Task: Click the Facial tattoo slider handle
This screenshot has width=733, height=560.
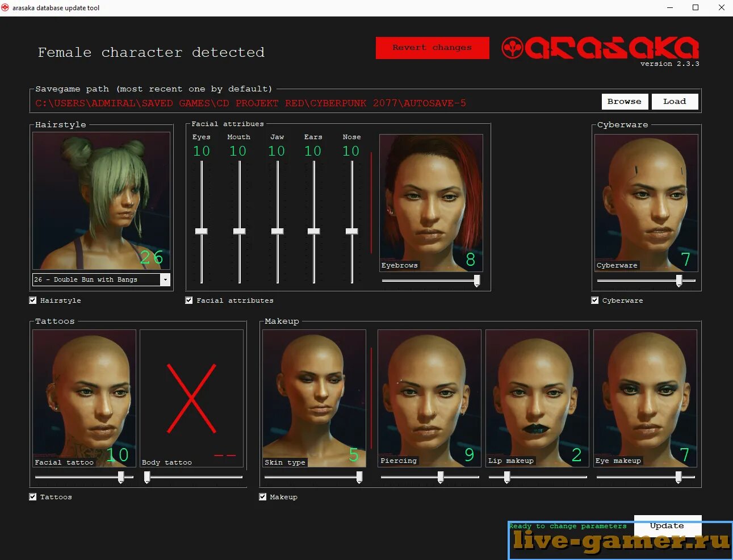Action: (x=121, y=477)
